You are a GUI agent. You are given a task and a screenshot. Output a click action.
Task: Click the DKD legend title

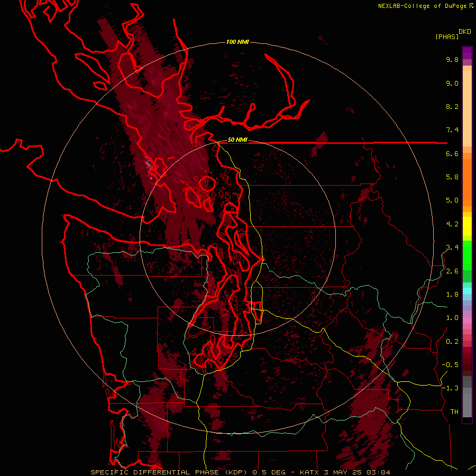(x=464, y=32)
